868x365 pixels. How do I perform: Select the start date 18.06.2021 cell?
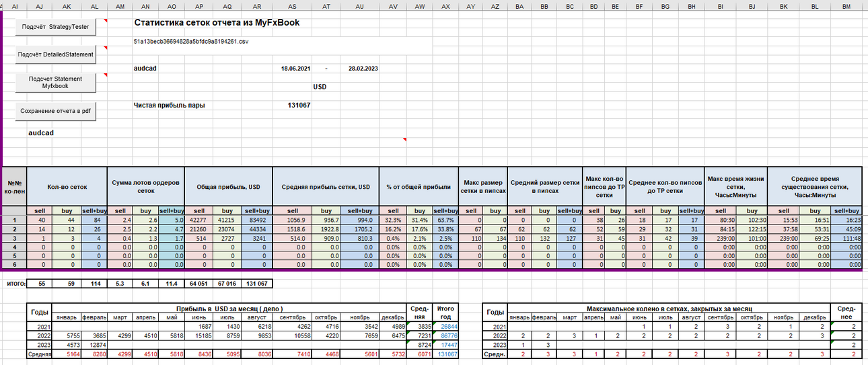(295, 69)
